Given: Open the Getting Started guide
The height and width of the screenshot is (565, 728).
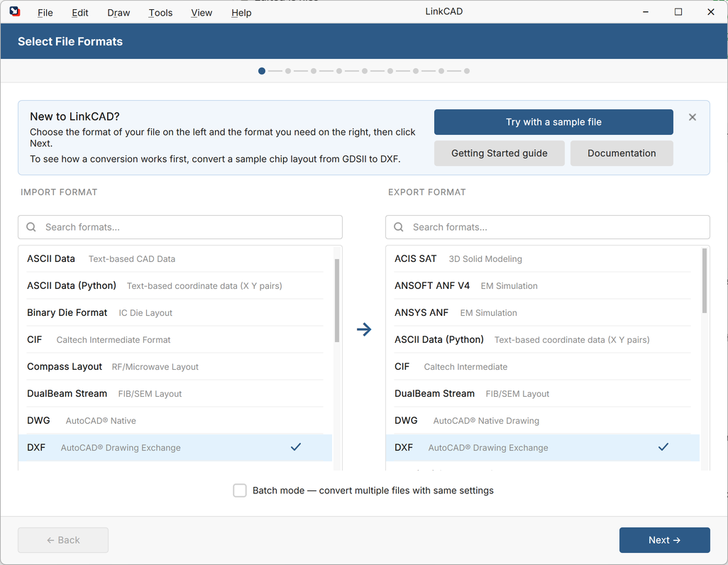Looking at the screenshot, I should tap(499, 153).
